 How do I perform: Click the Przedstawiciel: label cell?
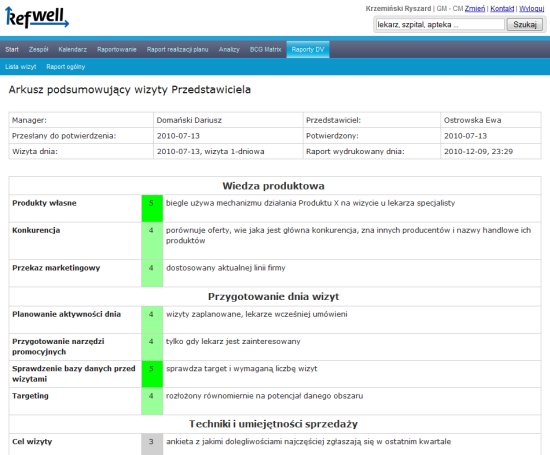372,120
